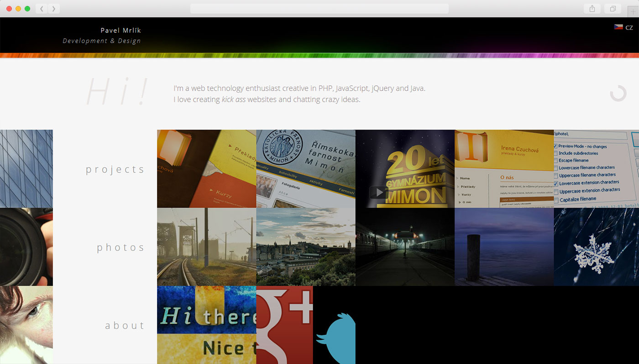Viewport: 639px width, 364px height.
Task: Click the browser back arrow
Action: 42,9
